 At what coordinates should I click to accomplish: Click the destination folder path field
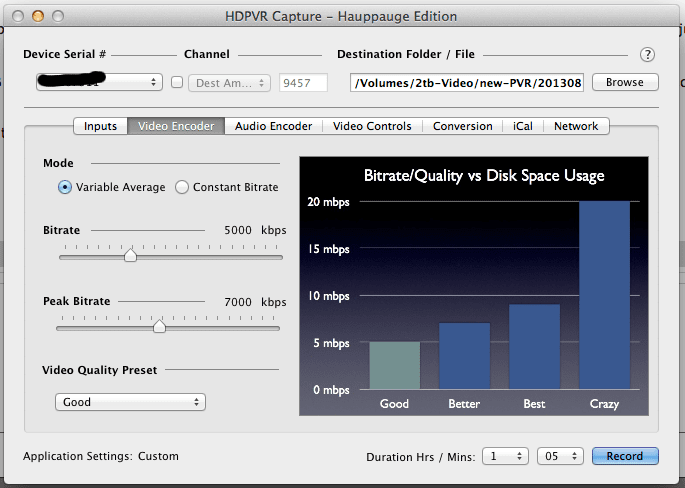[x=467, y=83]
